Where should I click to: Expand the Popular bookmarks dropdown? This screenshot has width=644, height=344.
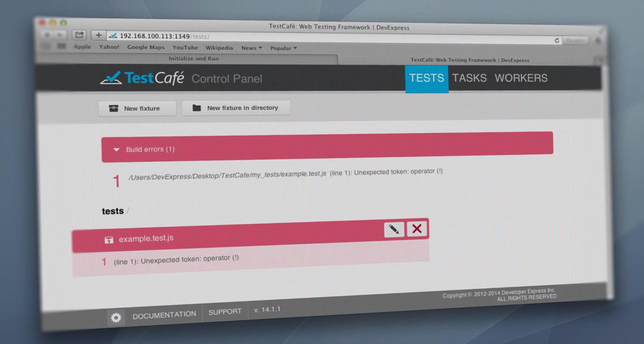[x=283, y=48]
